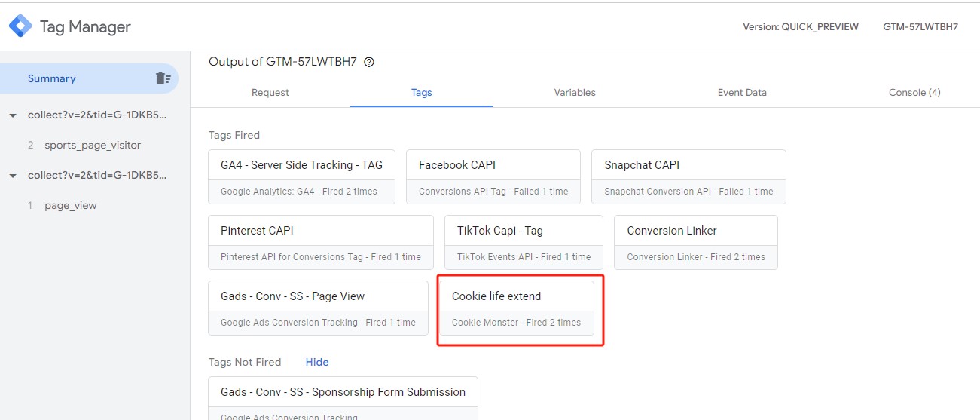Open the GA4 - Server Side Tracking tag card
980x420 pixels.
pyautogui.click(x=301, y=176)
